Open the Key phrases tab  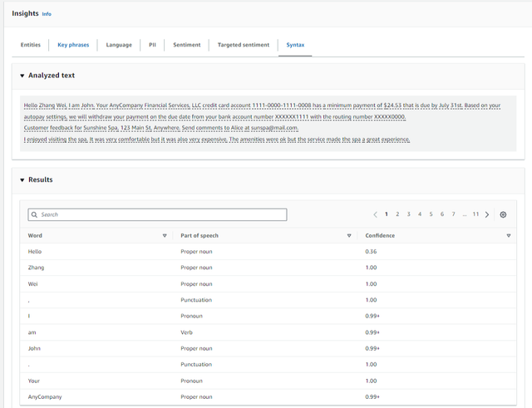(x=73, y=45)
